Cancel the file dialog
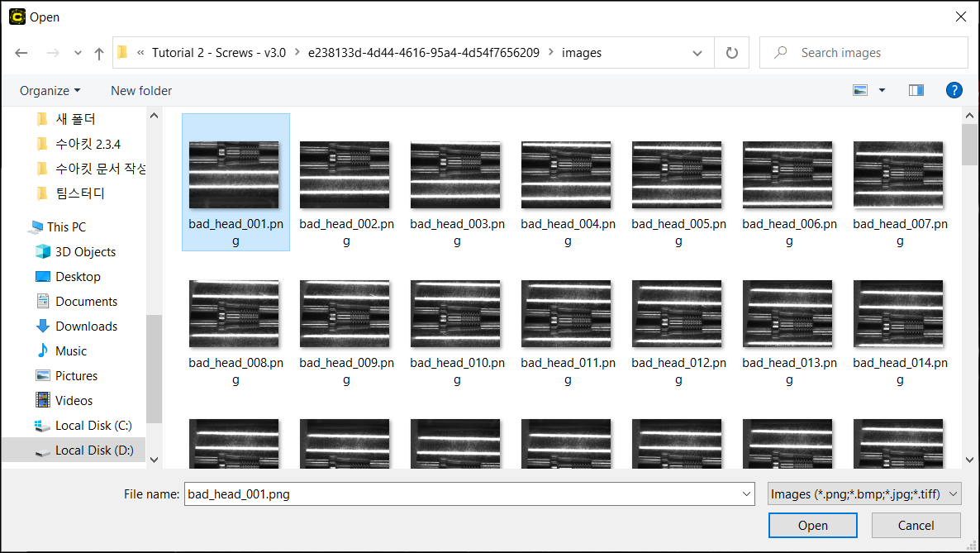The width and height of the screenshot is (980, 553). (916, 526)
